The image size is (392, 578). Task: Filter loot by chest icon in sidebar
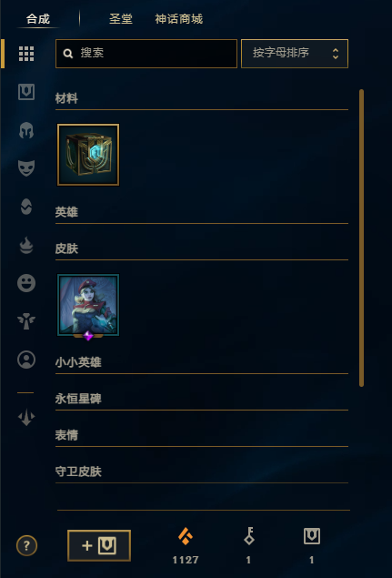coord(26,92)
